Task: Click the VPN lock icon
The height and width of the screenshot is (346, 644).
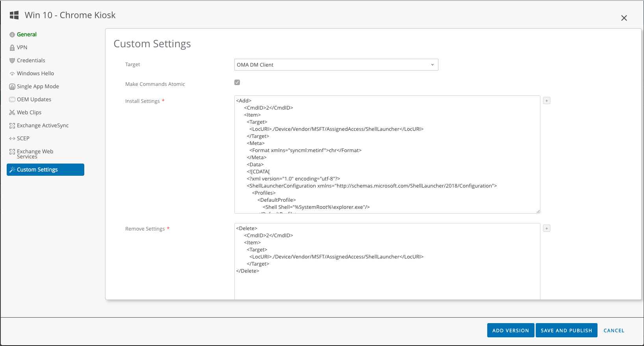Action: [x=12, y=48]
